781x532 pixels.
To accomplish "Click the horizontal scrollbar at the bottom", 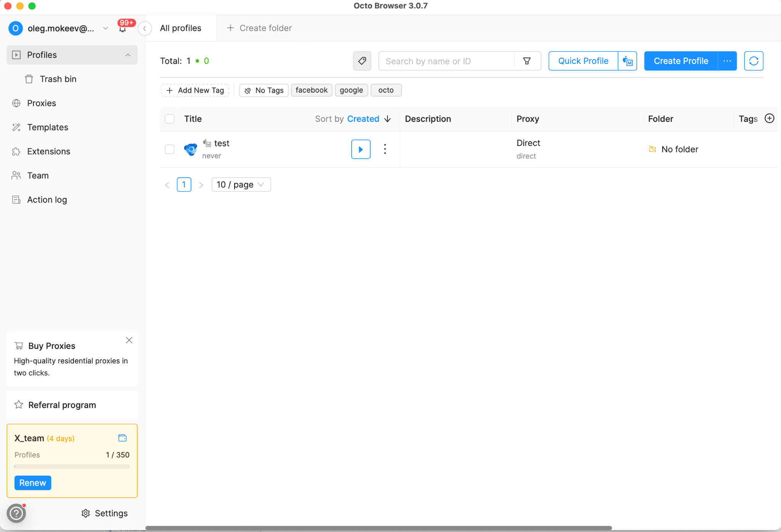I will click(x=379, y=528).
